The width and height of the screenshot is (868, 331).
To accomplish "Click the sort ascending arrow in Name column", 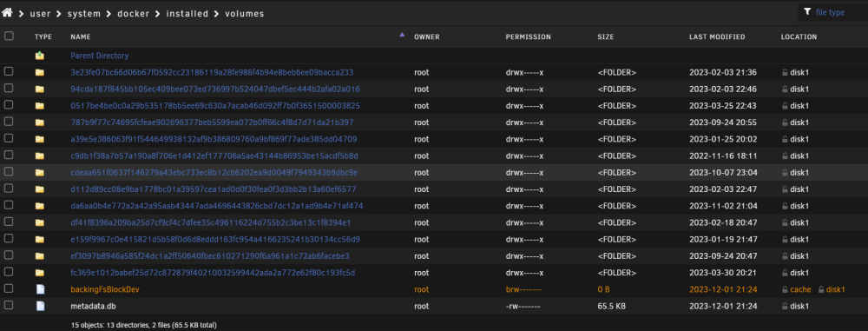I will (x=402, y=35).
